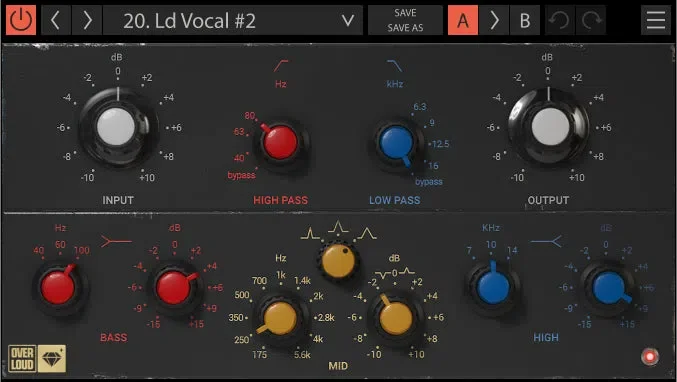Select high frequency 7 kHz label
This screenshot has width=677, height=382.
[469, 250]
